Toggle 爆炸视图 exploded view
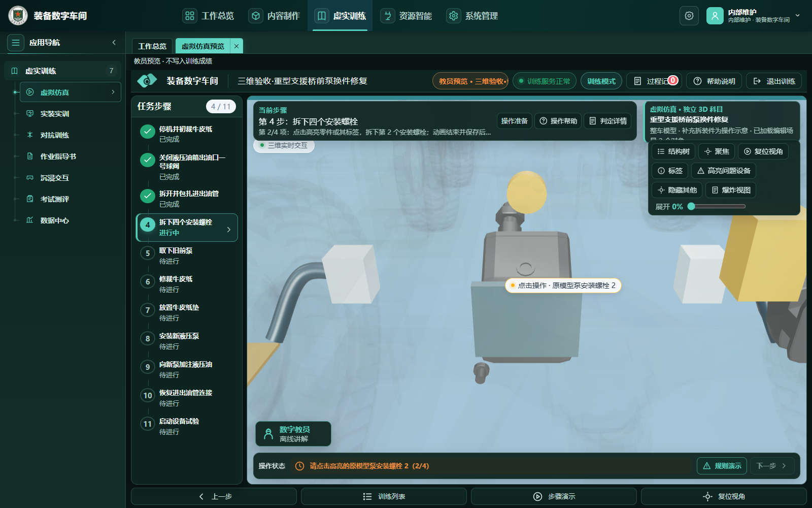Image resolution: width=812 pixels, height=508 pixels. [x=731, y=190]
